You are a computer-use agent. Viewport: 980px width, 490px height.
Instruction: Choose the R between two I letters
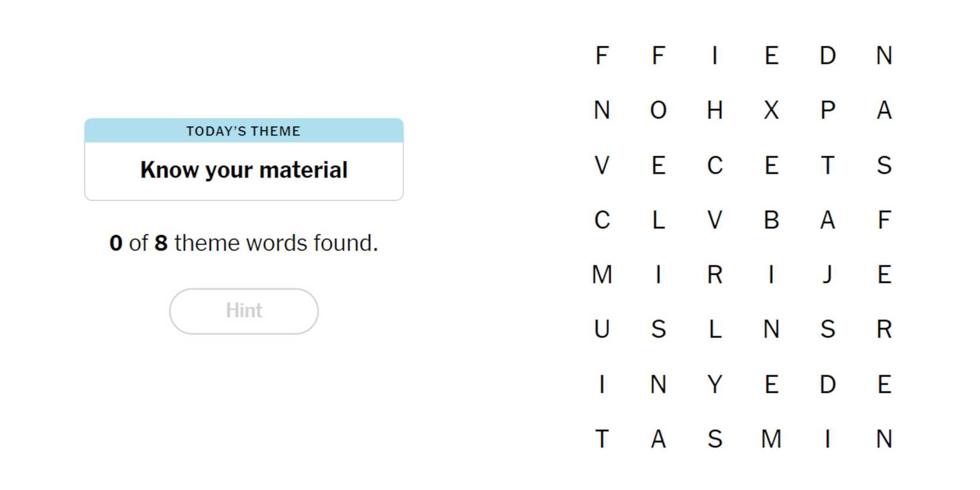pyautogui.click(x=715, y=275)
